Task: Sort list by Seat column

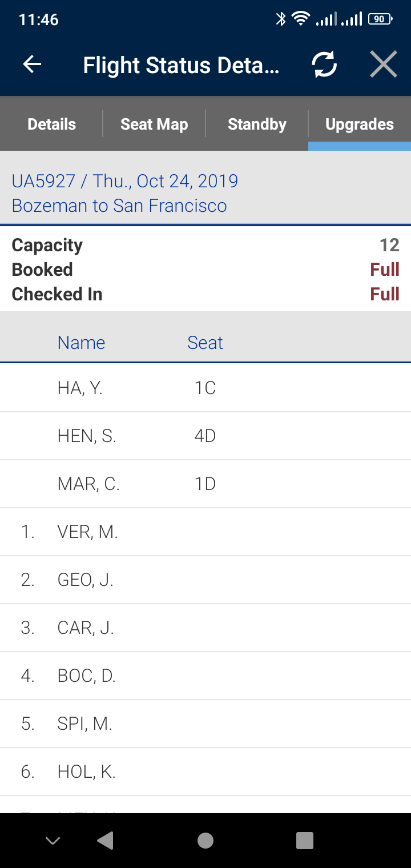Action: [205, 343]
